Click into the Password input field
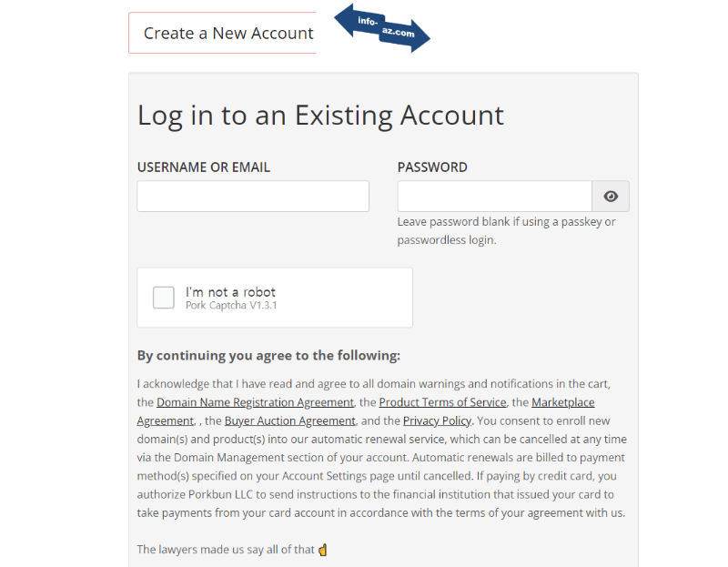 click(x=494, y=197)
